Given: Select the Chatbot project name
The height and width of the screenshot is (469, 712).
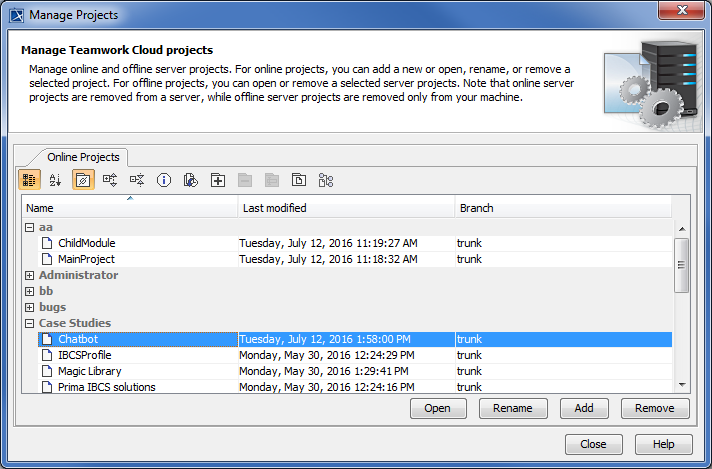Looking at the screenshot, I should [78, 339].
